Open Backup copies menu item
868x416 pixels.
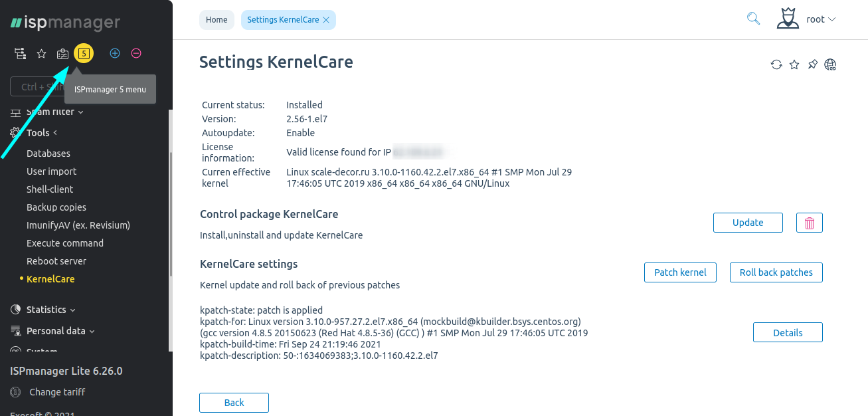pos(56,207)
